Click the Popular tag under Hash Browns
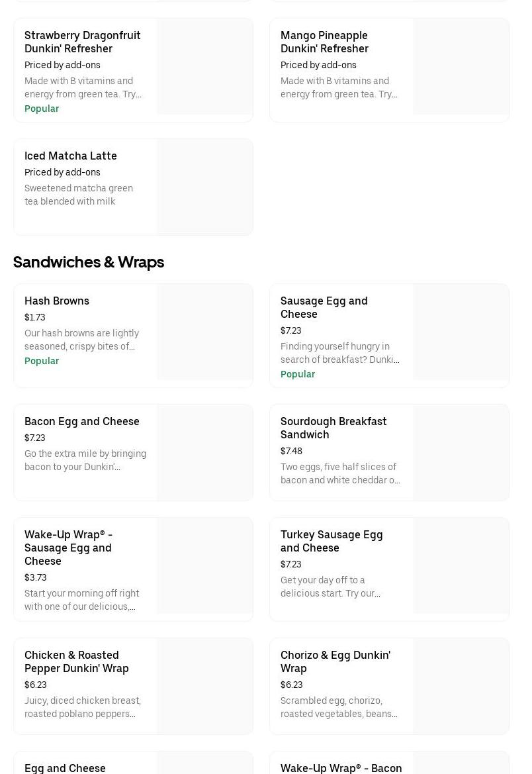Viewport: 532px width, 774px height. pos(42,361)
